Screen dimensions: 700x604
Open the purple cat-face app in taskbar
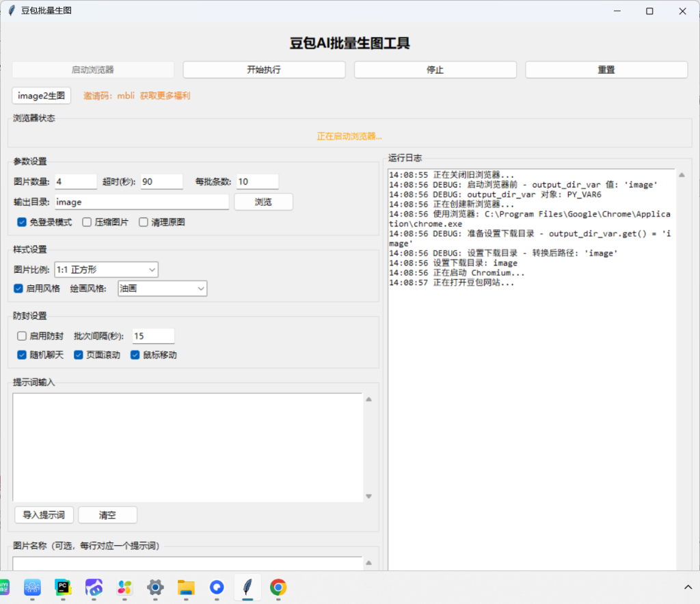click(x=94, y=587)
